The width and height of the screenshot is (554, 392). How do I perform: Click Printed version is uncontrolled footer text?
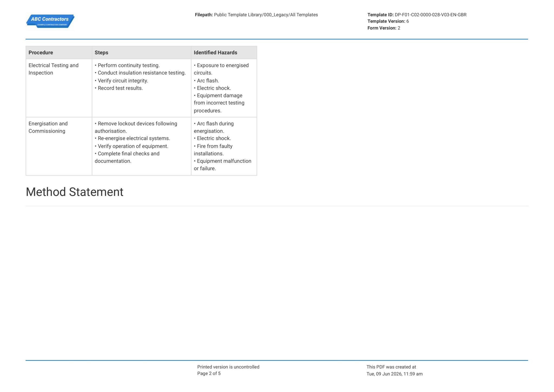228,367
